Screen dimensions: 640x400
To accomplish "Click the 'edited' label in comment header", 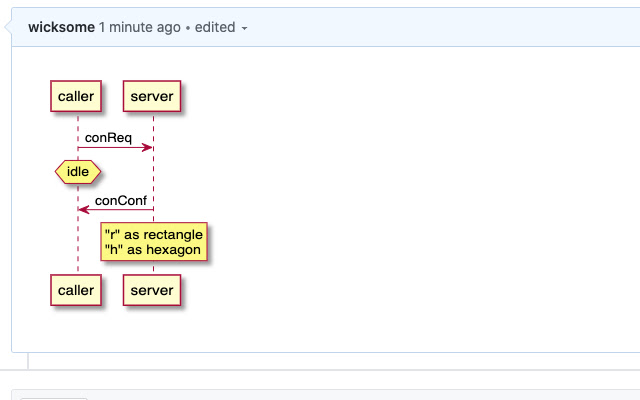I will pos(215,27).
